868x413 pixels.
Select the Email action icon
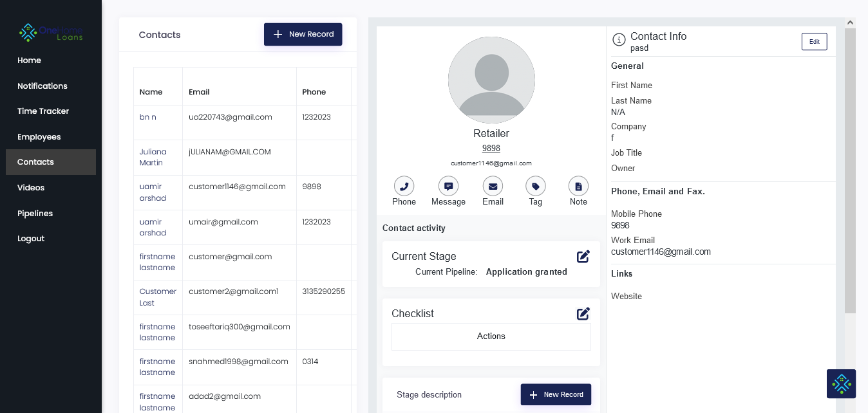[492, 185]
